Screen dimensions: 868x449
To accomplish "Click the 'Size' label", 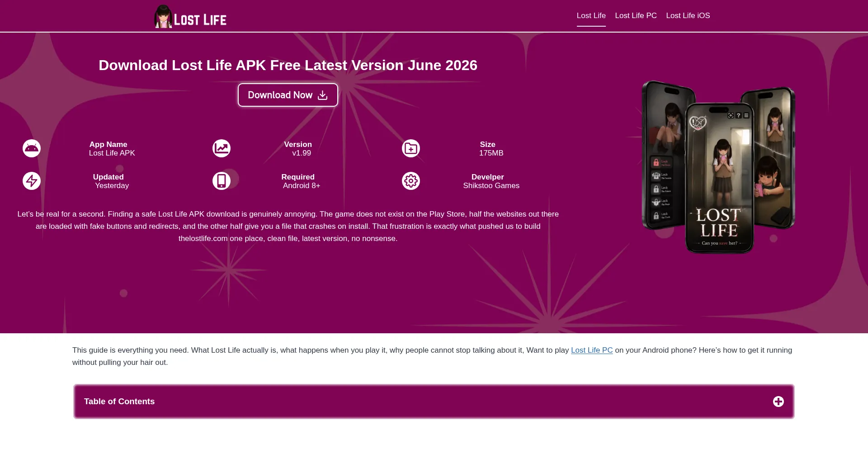I will coord(488,144).
